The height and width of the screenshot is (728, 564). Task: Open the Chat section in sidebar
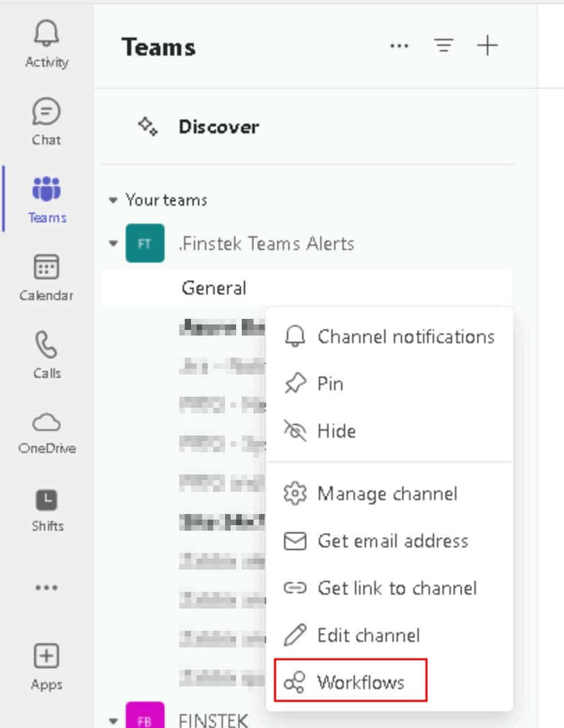[47, 122]
